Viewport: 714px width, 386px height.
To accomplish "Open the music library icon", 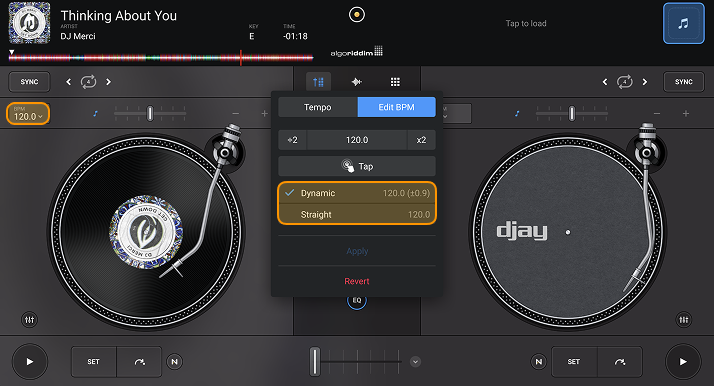I will [x=683, y=23].
